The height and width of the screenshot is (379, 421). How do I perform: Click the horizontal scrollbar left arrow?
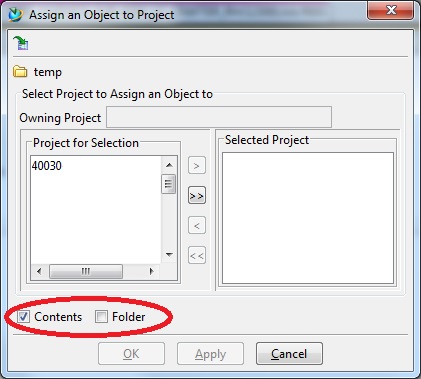point(39,271)
